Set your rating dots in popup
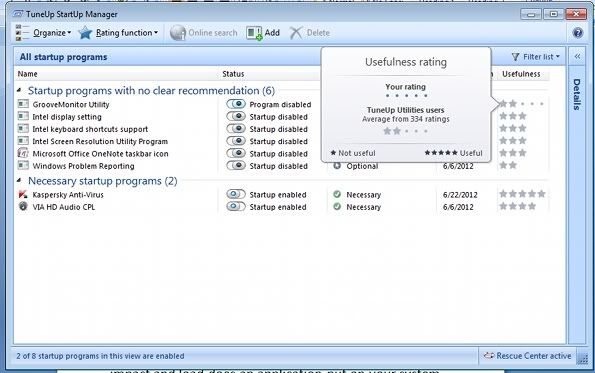595x373 pixels. [406, 96]
